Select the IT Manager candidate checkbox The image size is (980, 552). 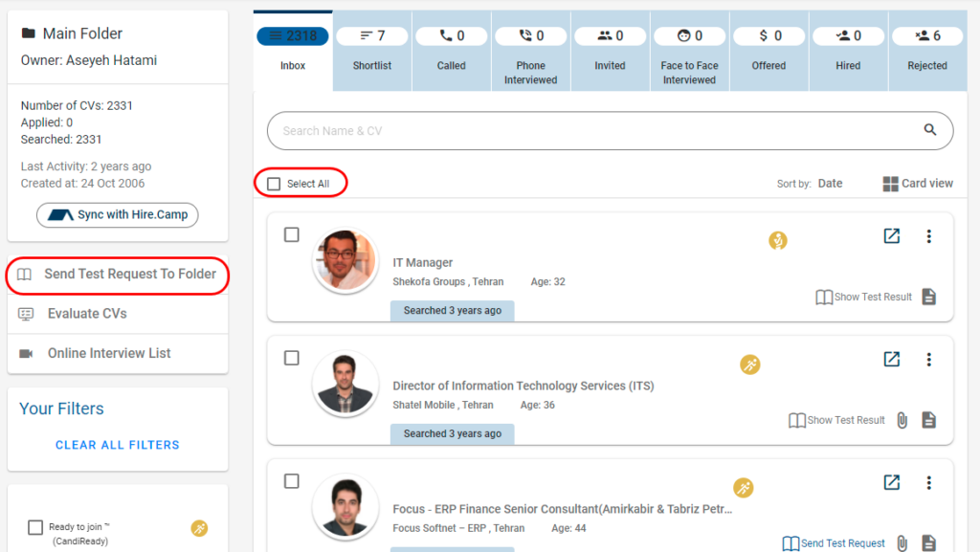(292, 235)
